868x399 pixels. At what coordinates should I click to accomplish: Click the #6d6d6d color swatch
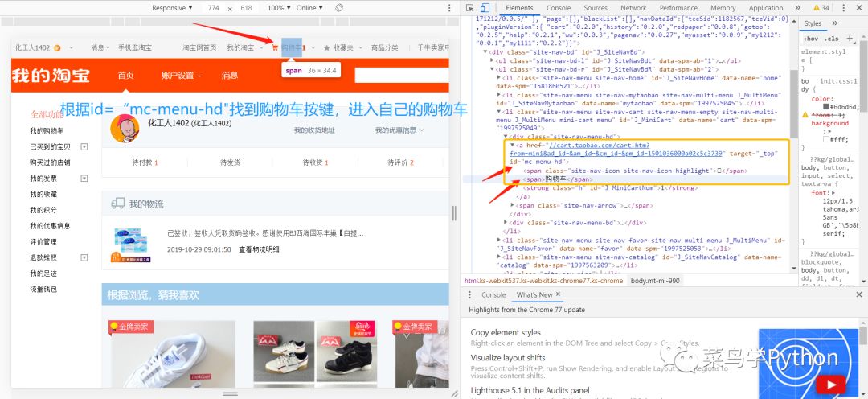826,106
